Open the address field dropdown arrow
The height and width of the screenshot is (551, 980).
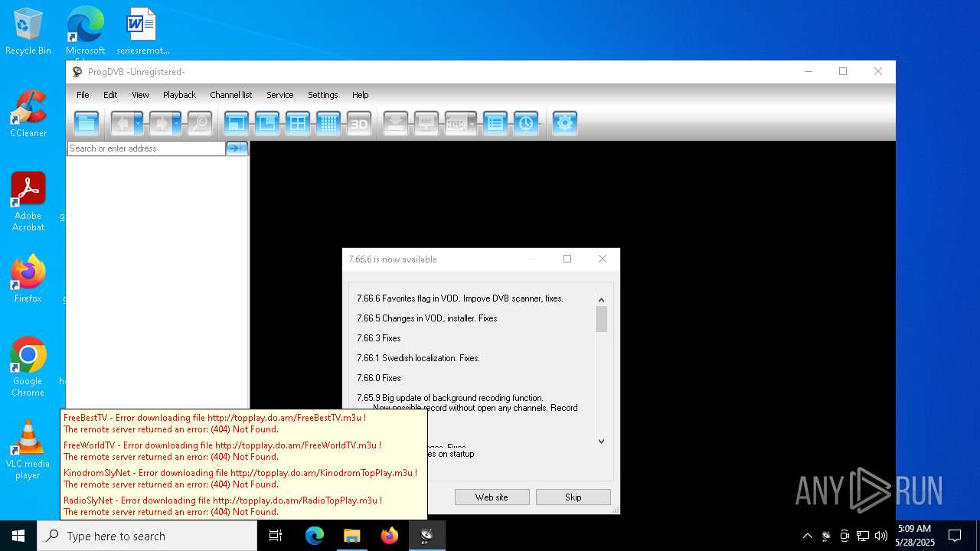click(x=244, y=148)
